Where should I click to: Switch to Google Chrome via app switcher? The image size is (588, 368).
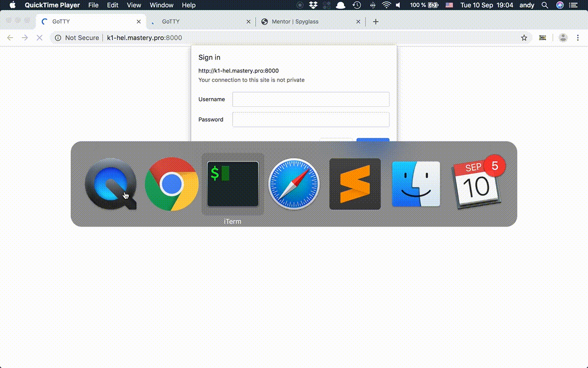click(171, 184)
